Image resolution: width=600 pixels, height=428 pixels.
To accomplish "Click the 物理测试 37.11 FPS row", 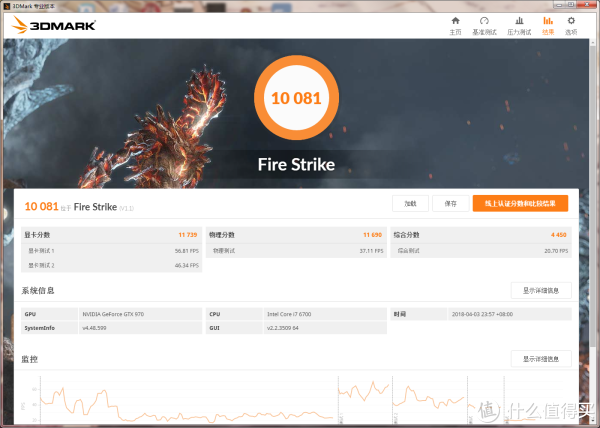I will (x=296, y=251).
